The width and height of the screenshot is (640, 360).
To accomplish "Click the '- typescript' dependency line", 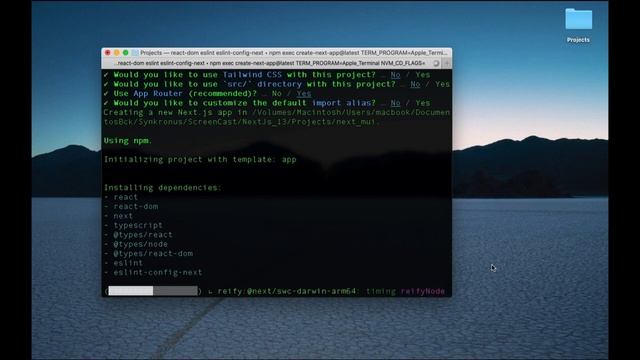I will [x=133, y=225].
